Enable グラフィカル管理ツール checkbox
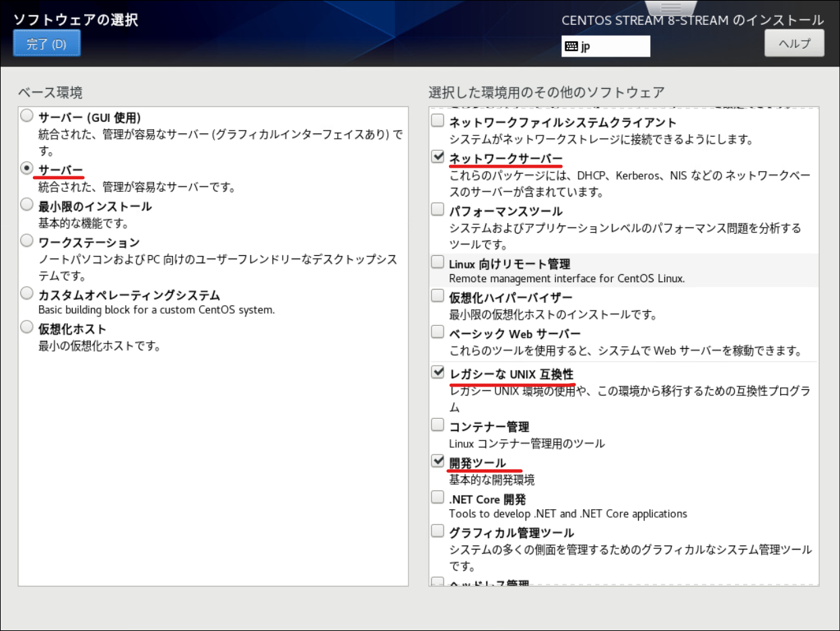The image size is (840, 631). pyautogui.click(x=438, y=531)
